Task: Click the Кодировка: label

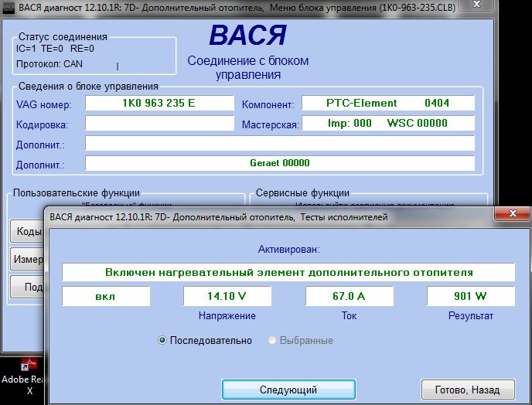Action: pos(42,125)
